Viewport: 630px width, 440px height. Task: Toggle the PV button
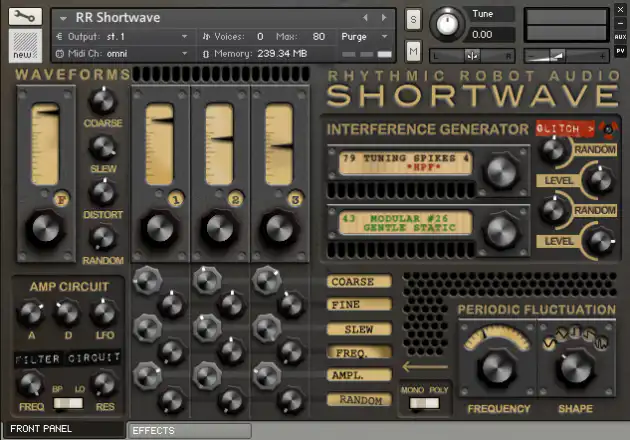point(620,51)
